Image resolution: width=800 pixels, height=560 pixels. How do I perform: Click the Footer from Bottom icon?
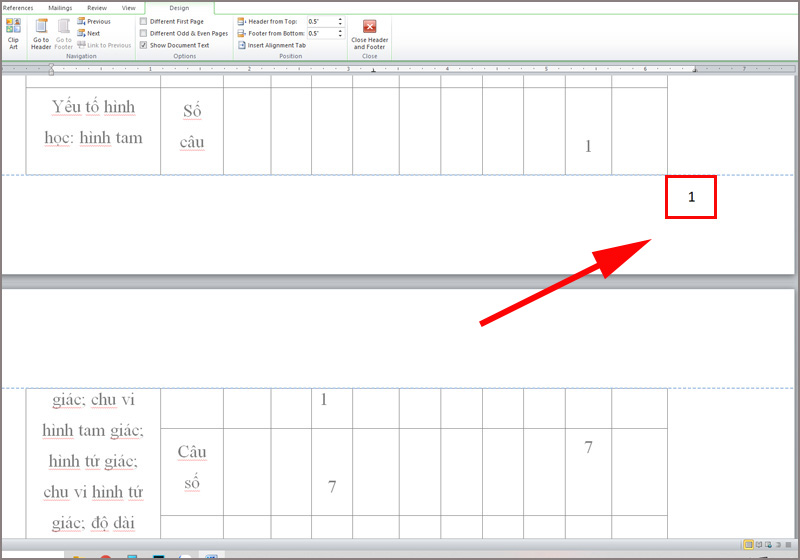[242, 33]
